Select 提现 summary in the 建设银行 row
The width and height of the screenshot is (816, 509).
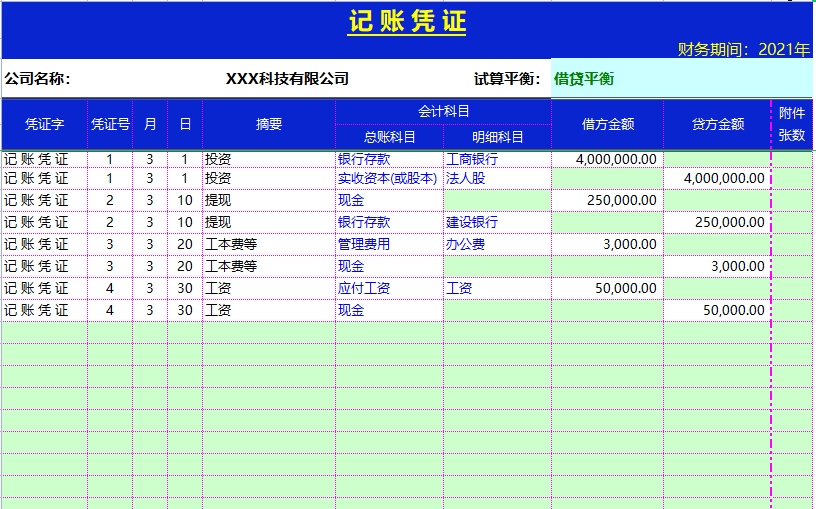click(x=269, y=222)
